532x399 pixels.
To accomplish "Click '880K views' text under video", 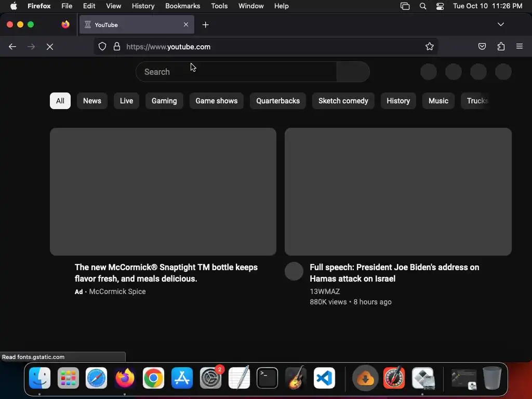I will [328, 302].
